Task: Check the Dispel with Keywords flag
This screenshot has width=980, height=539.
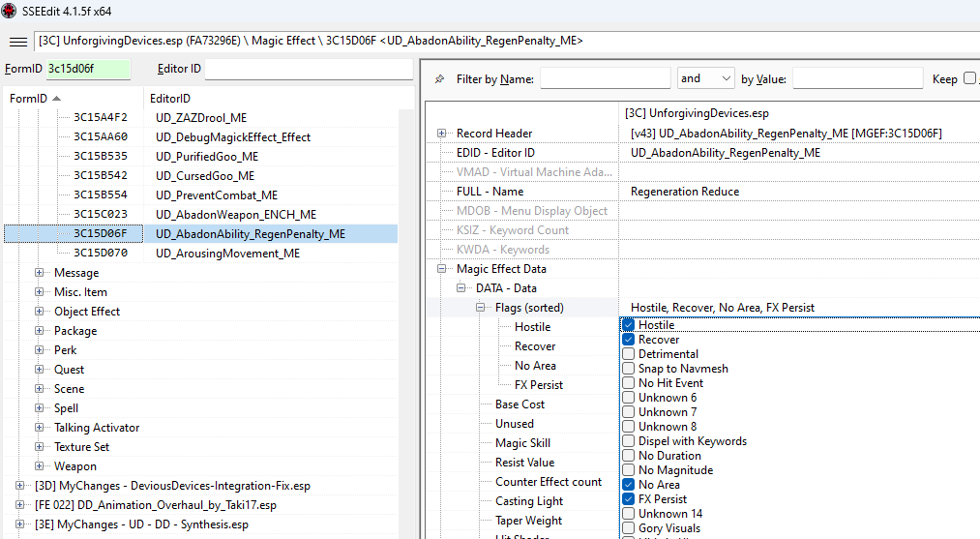Action: (628, 441)
